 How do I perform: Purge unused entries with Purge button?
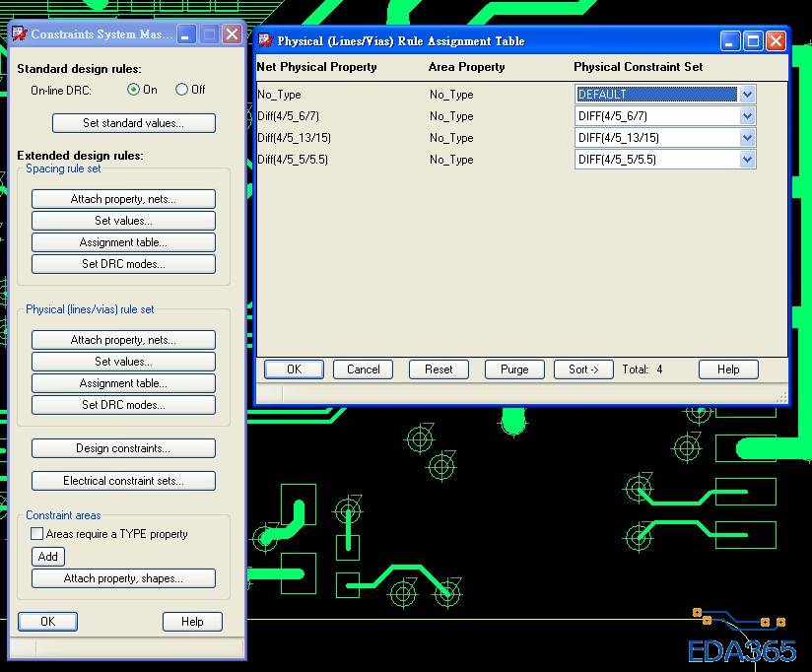514,370
